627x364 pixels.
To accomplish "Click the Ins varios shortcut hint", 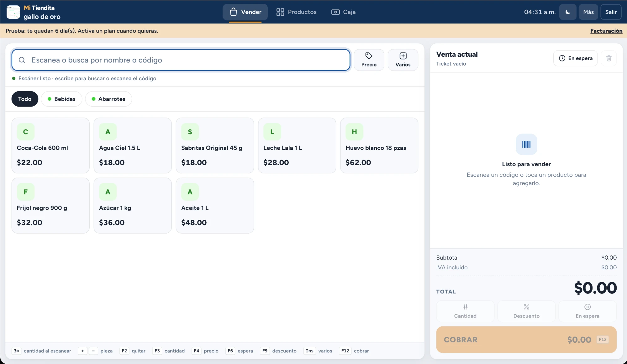I will click(x=318, y=351).
